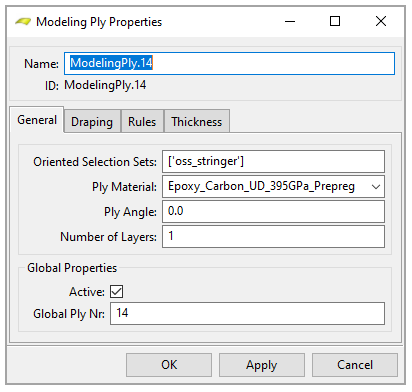Screen dimensions: 412x392
Task: Click the Ply Material label
Action: point(124,187)
